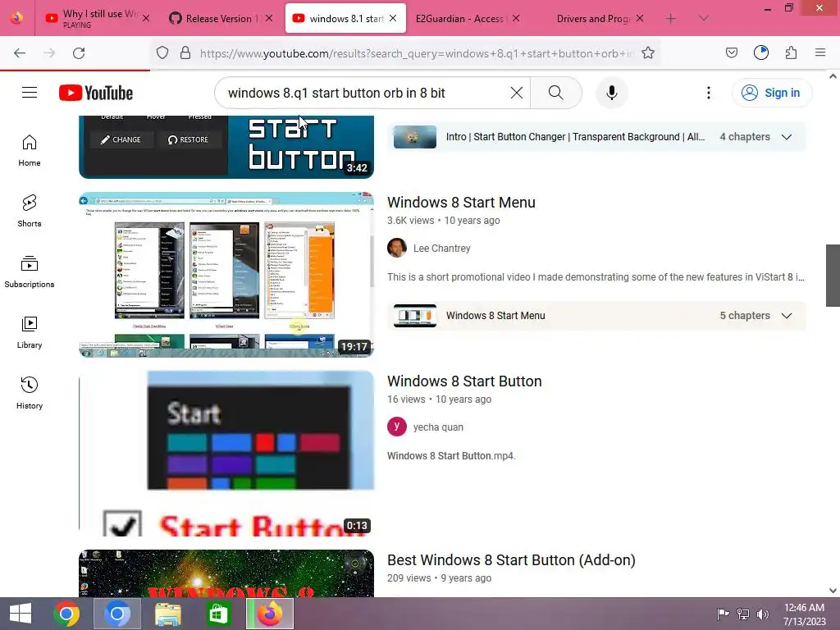
Task: Visit Lee Chantrey's channel name
Action: [x=441, y=248]
